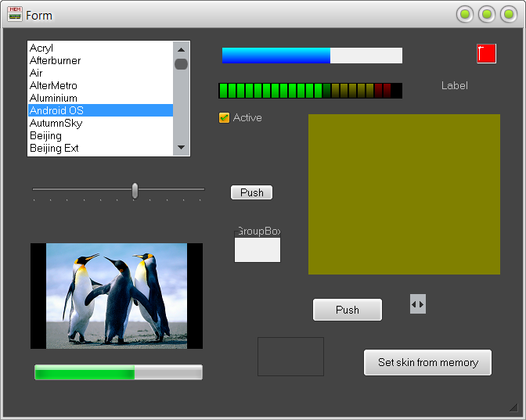Viewport: 526px width, 420px height.
Task: Select the highlighted Android OS entry
Action: (x=100, y=110)
